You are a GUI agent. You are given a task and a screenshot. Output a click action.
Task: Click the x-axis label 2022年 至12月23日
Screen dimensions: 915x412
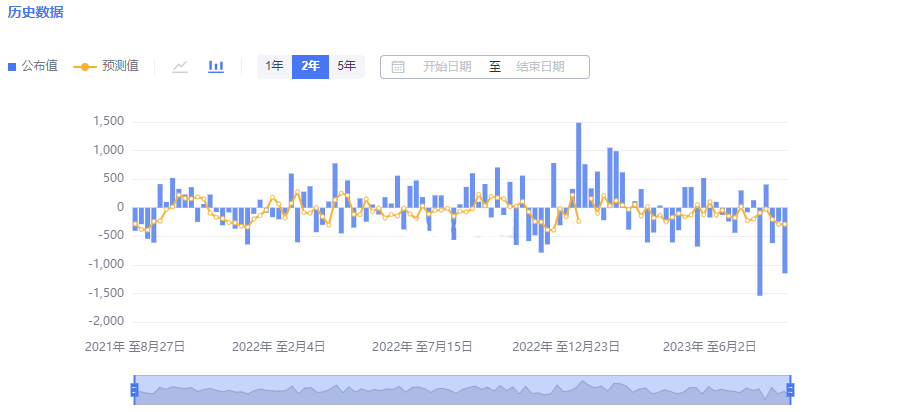(565, 347)
